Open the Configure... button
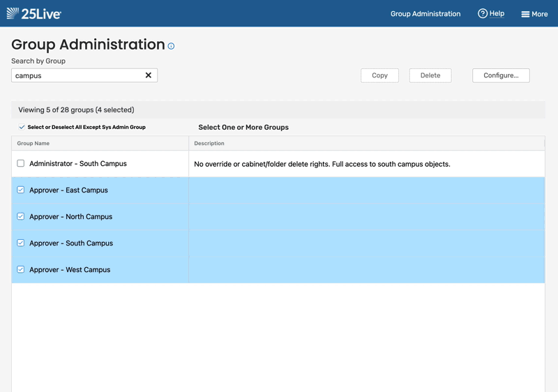Screen dimensions: 558x392 click(x=501, y=75)
